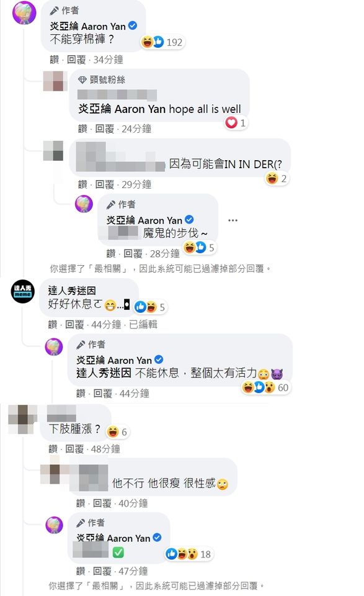Reply to 不能穿棉褲 comment via 回覆

pos(76,60)
